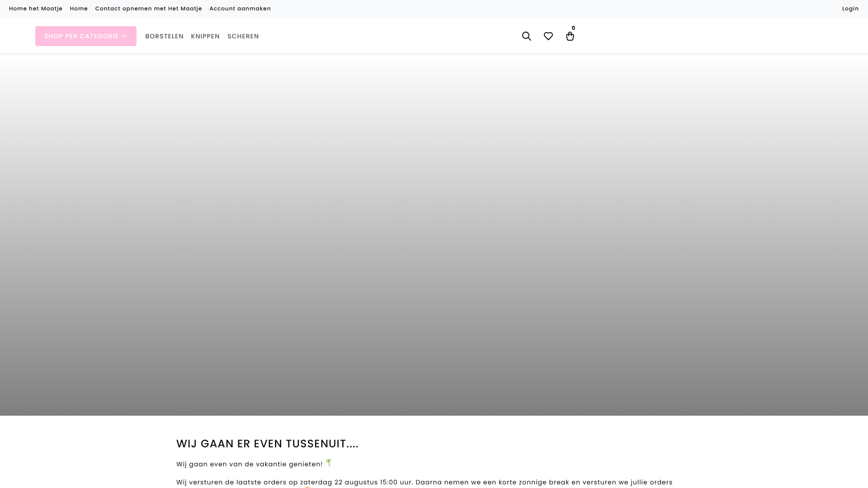Open the Knippen menu item
Image resolution: width=868 pixels, height=488 pixels.
click(x=205, y=36)
